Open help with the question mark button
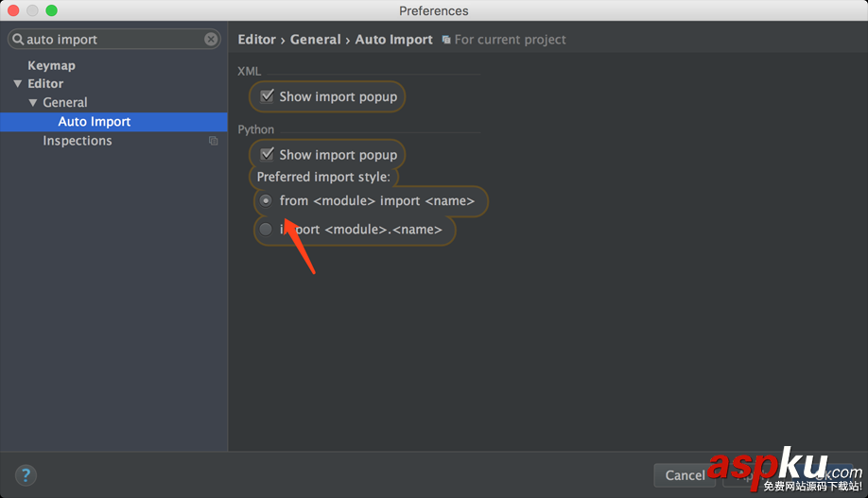This screenshot has width=868, height=498. 26,475
